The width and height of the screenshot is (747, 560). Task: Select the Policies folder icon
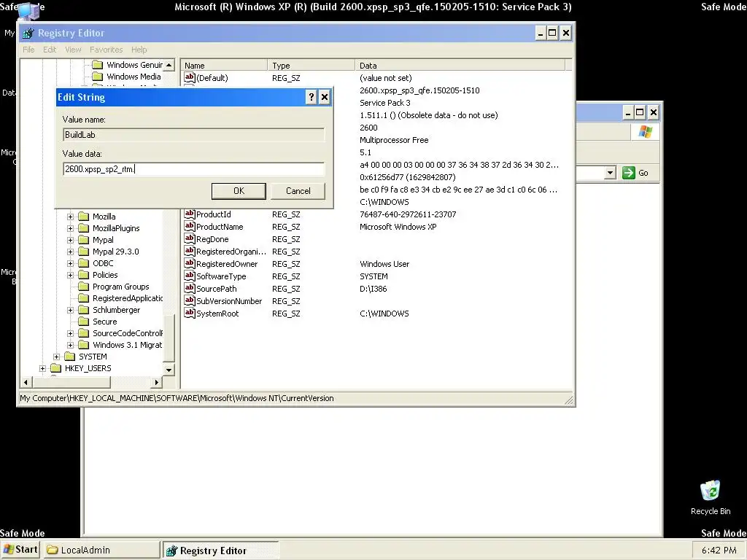84,275
